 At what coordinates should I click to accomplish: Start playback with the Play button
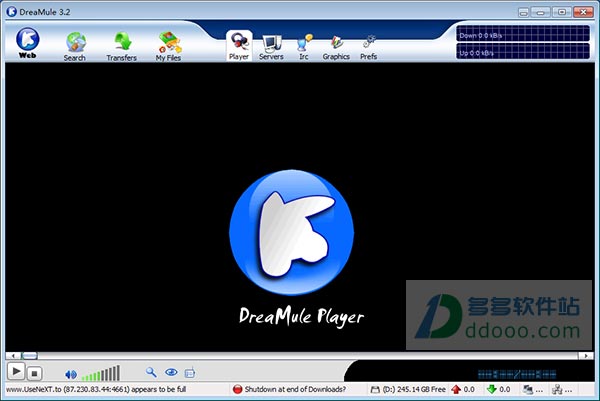point(16,371)
